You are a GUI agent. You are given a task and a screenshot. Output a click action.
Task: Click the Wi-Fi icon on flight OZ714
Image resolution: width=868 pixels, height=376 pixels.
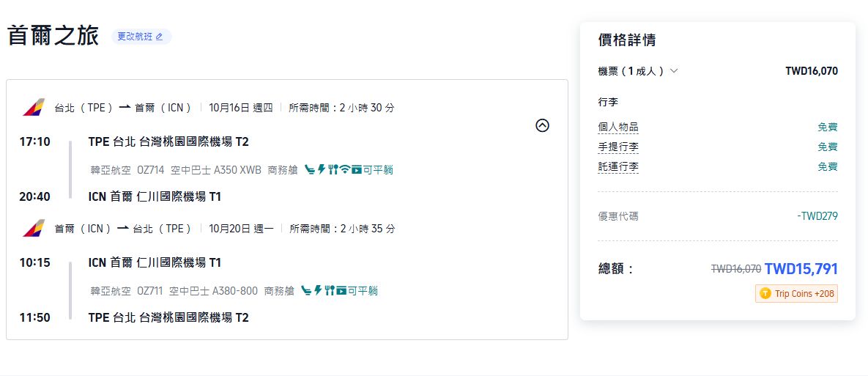pos(344,170)
